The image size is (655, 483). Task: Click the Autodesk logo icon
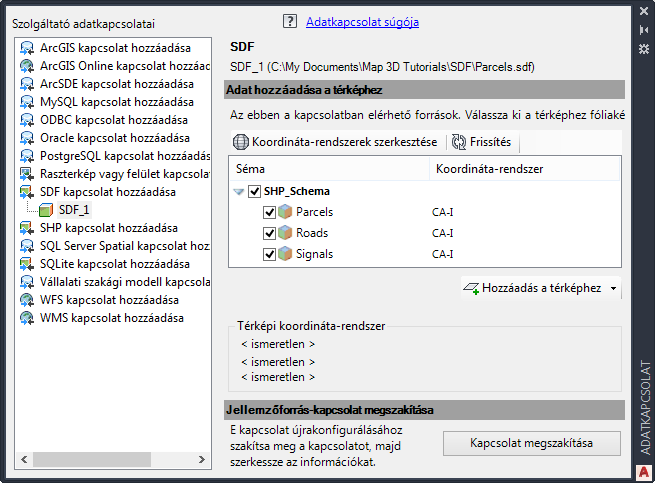(643, 471)
